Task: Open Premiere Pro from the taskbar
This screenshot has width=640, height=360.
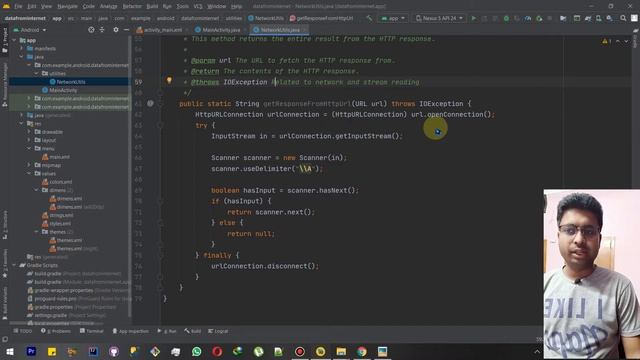Action: (x=31, y=351)
